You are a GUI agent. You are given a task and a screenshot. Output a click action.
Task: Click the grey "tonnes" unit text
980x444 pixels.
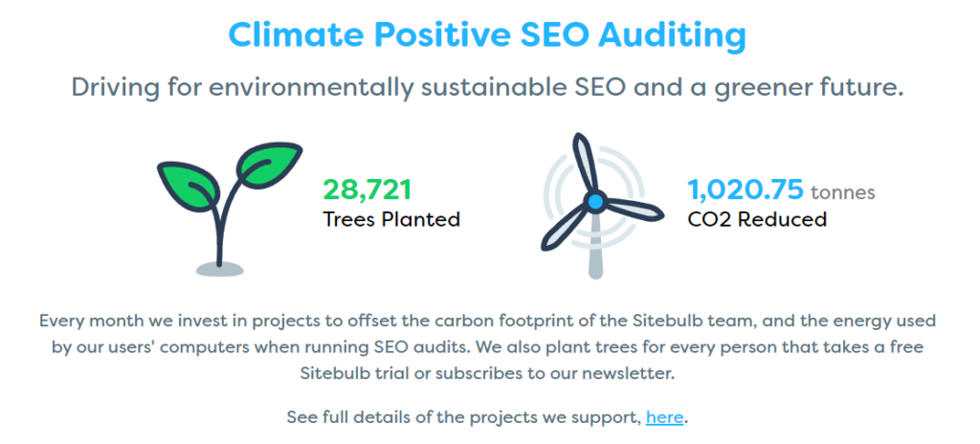click(843, 192)
